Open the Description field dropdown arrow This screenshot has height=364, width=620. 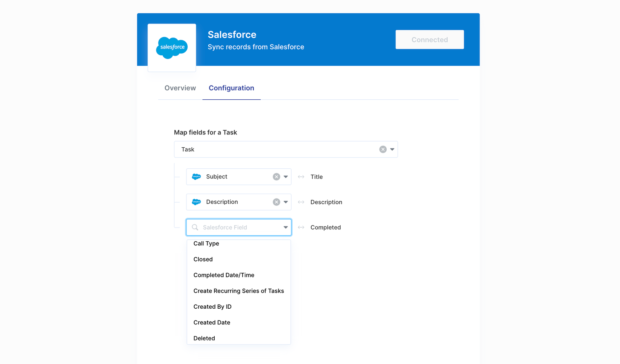point(286,202)
